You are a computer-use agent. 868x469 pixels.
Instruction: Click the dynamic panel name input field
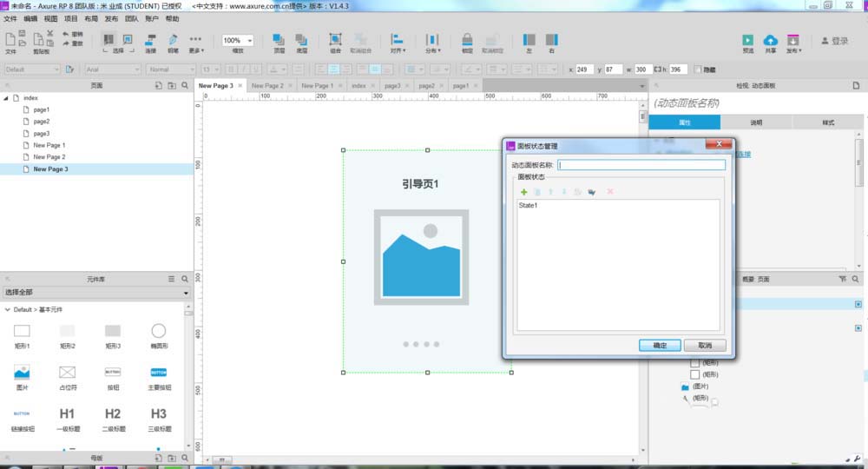(641, 165)
